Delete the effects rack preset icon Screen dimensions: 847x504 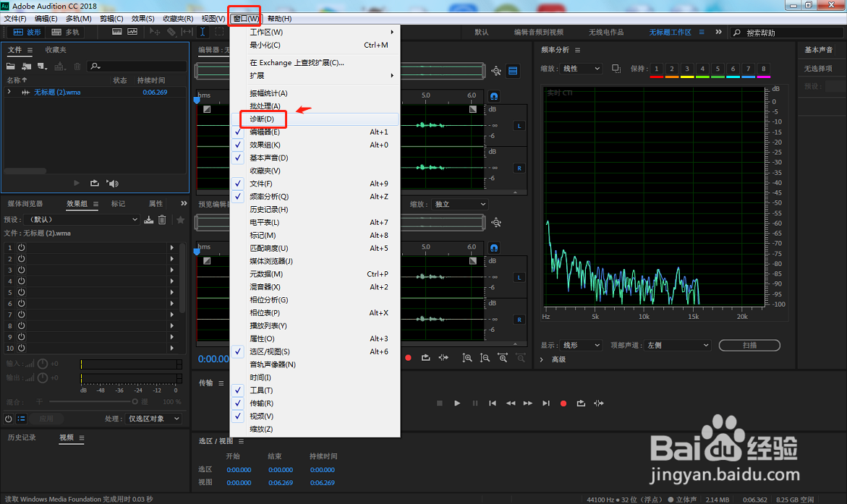coord(162,220)
